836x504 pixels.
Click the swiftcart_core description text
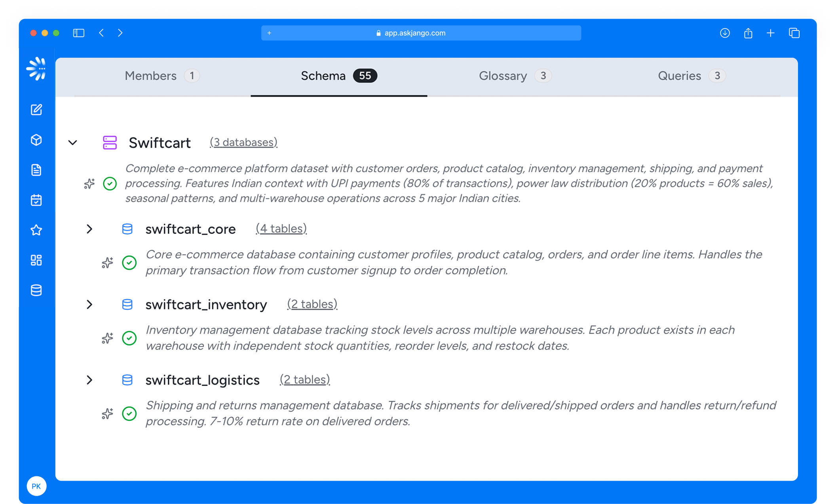click(454, 263)
